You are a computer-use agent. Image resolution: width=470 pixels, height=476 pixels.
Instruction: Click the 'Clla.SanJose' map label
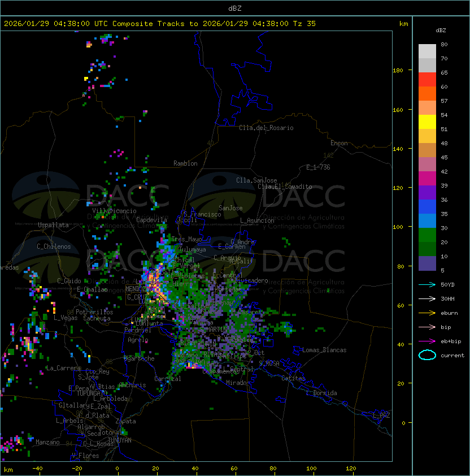point(256,180)
